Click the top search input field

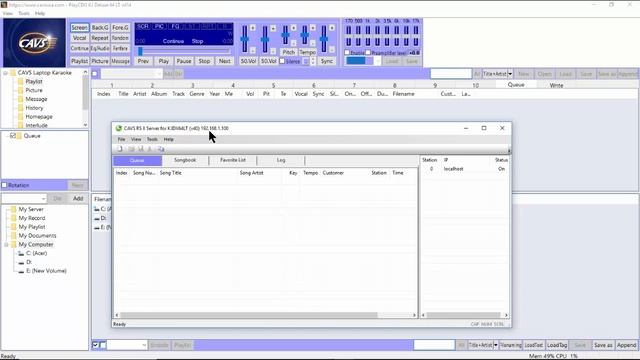(451, 74)
